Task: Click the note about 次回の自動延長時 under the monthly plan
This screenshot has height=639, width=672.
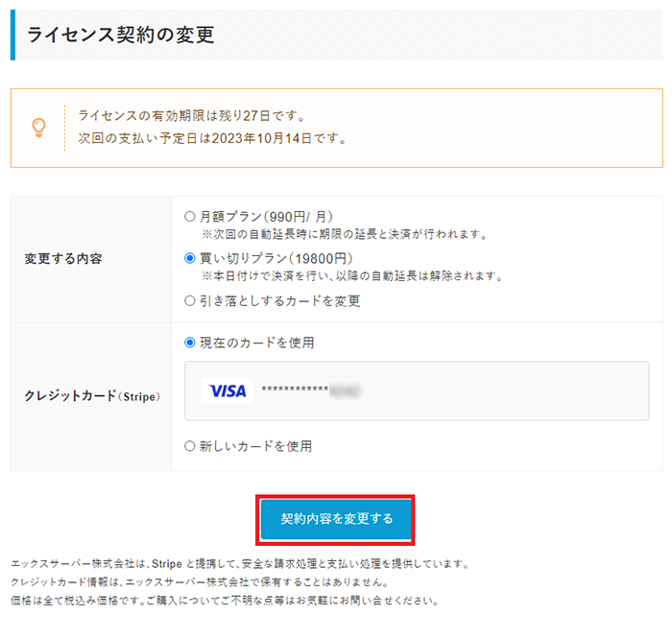Action: (x=345, y=234)
